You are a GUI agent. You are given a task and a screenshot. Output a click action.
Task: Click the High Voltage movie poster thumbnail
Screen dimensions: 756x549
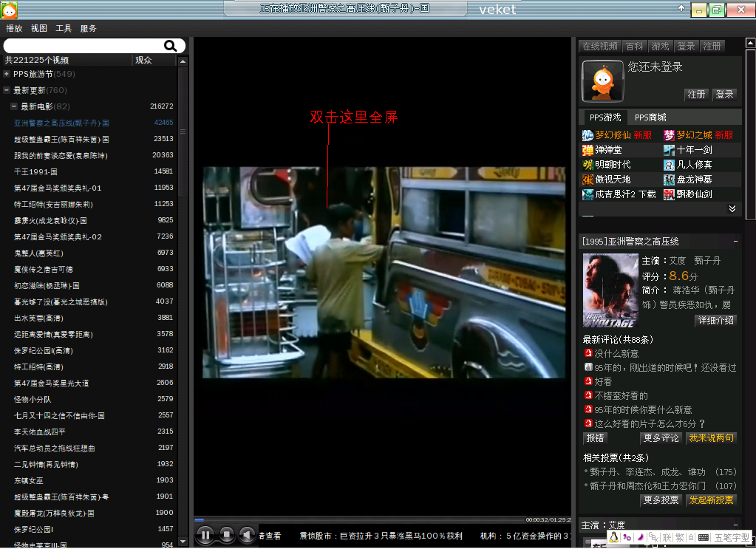610,291
